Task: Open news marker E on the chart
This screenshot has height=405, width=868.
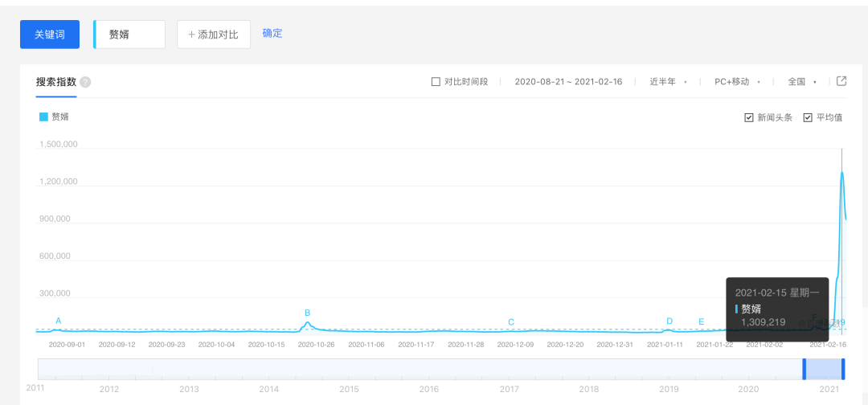Action: pos(701,322)
